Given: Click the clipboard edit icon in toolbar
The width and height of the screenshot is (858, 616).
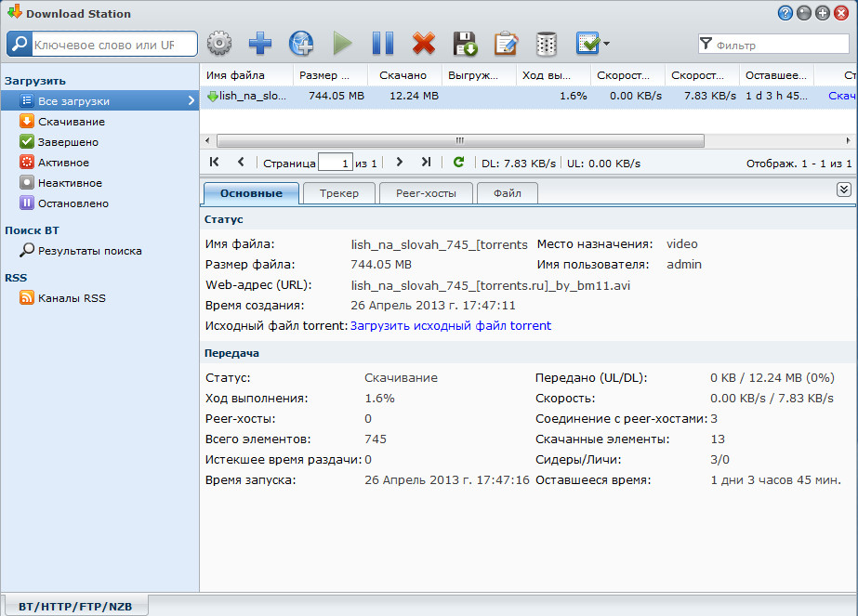Looking at the screenshot, I should pyautogui.click(x=506, y=43).
